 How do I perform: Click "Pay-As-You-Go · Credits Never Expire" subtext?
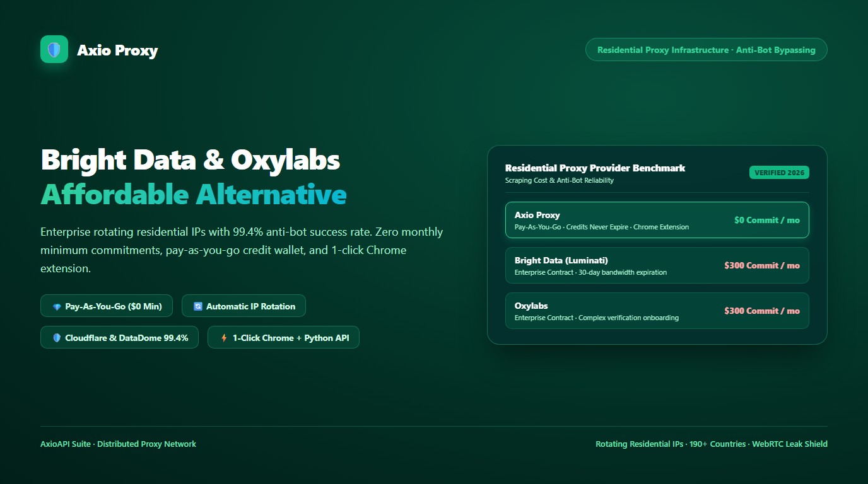pos(572,227)
